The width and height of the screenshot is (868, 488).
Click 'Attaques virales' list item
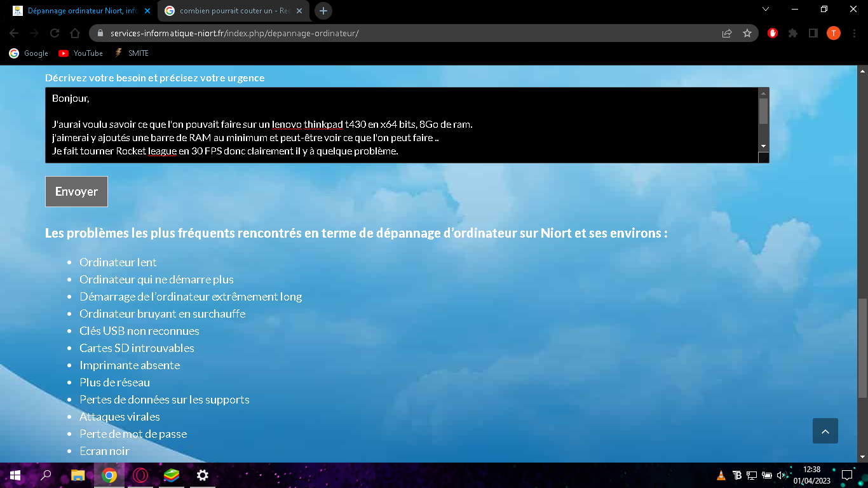[119, 416]
